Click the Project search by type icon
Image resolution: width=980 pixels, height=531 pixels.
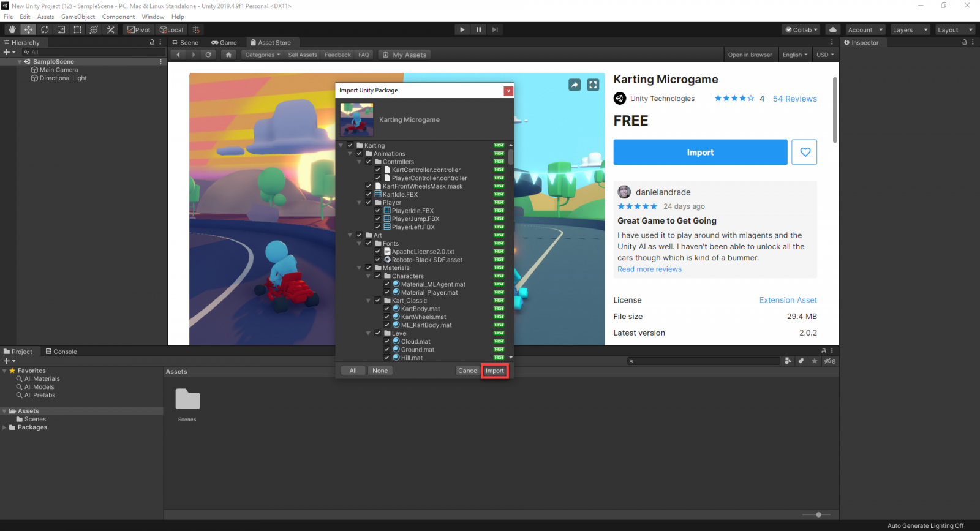[788, 361]
